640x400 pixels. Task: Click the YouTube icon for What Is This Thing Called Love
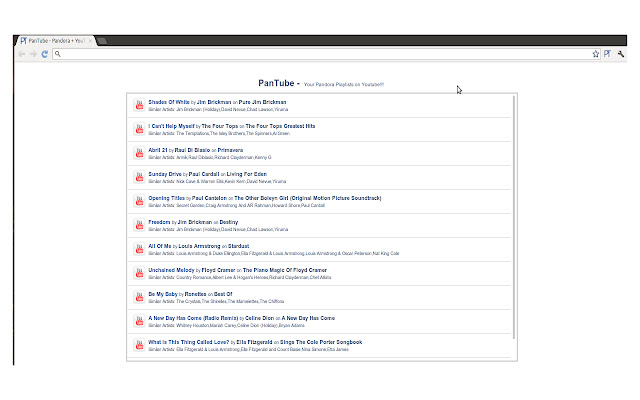(x=139, y=345)
